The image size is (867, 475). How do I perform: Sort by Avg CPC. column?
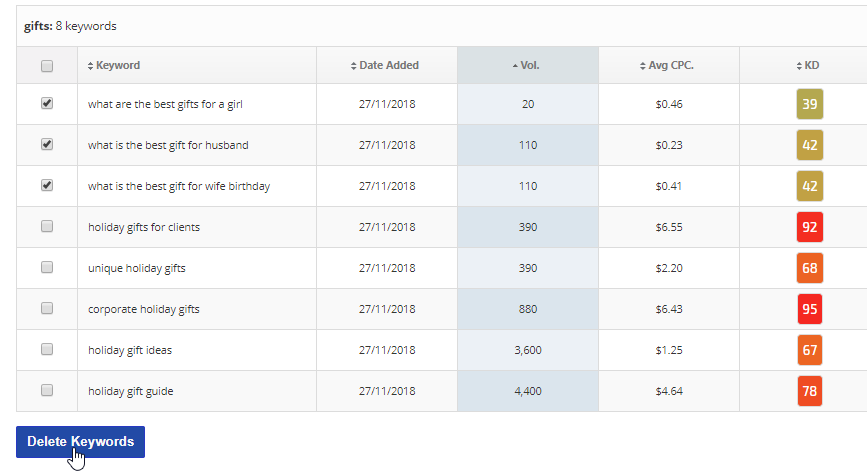tap(669, 65)
